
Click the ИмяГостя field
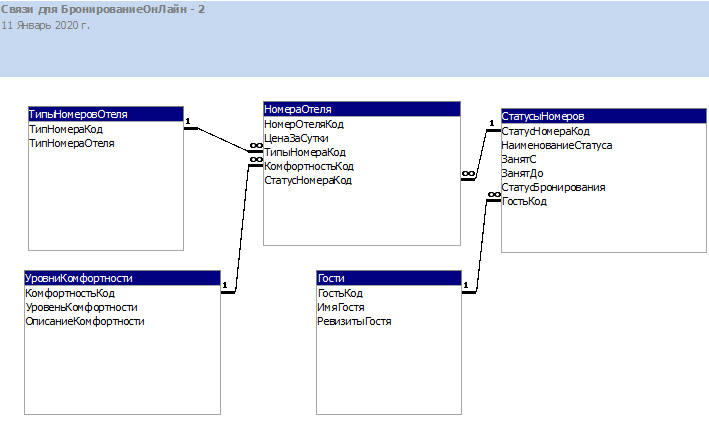click(x=340, y=308)
